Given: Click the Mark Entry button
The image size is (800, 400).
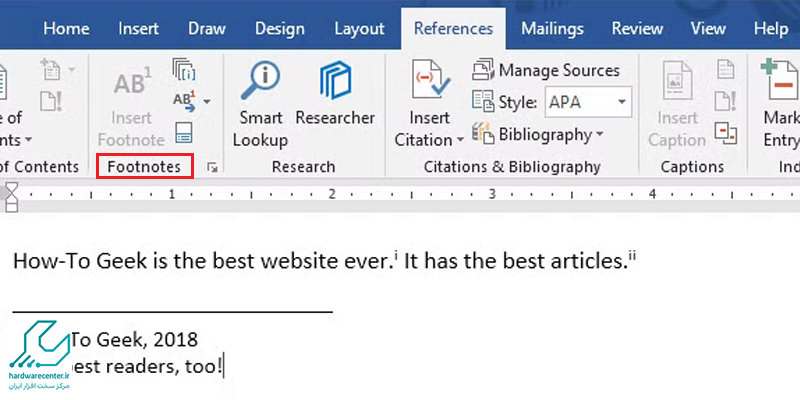Looking at the screenshot, I should tap(780, 104).
